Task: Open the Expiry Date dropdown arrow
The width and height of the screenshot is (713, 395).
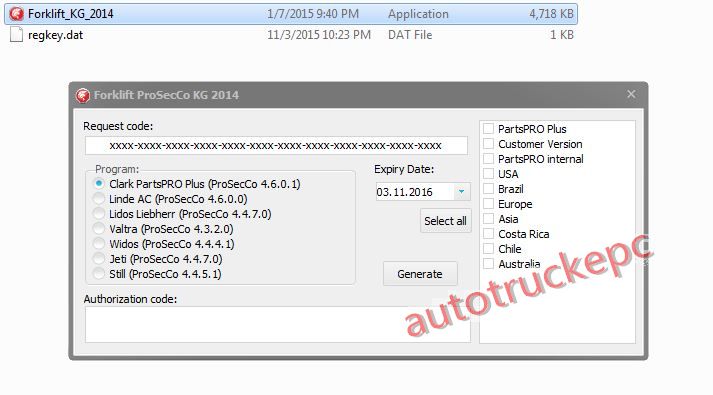Action: click(x=462, y=192)
